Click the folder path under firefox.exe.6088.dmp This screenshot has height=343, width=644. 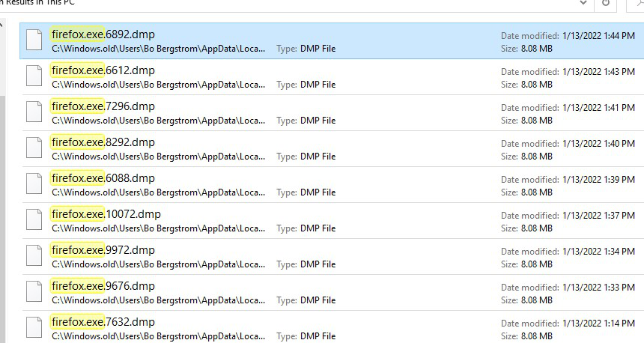(159, 192)
